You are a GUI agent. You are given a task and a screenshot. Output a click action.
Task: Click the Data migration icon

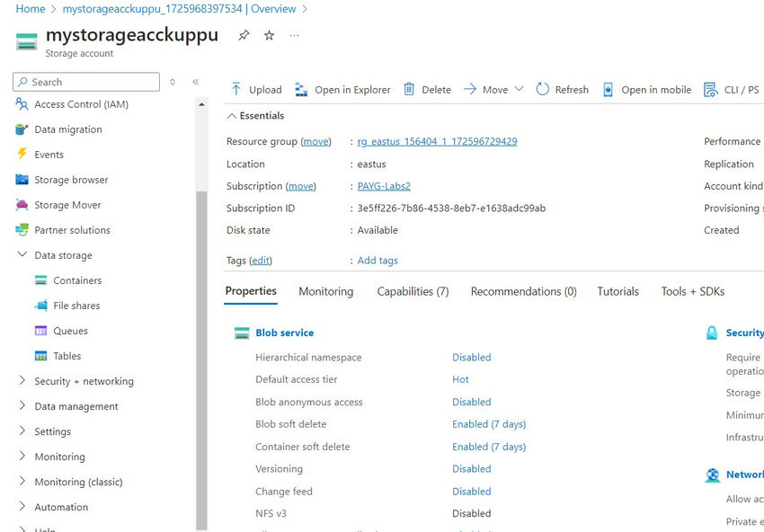click(x=22, y=129)
